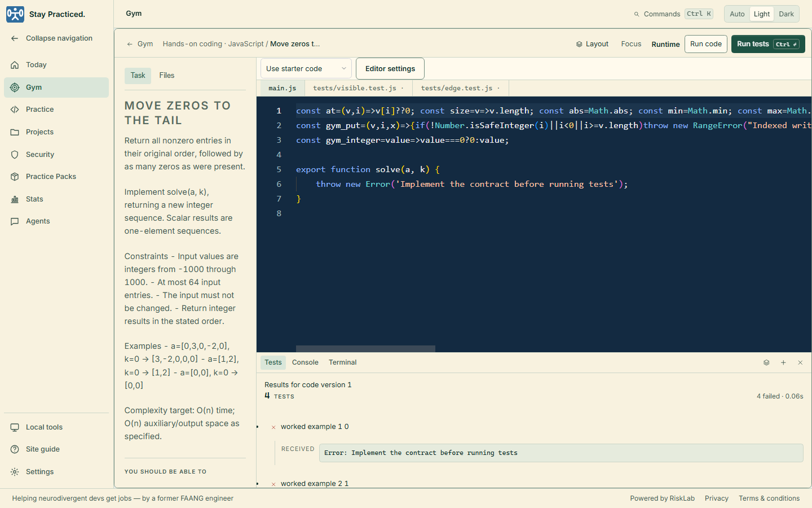Open Projects via its folder icon
812x508 pixels.
15,132
